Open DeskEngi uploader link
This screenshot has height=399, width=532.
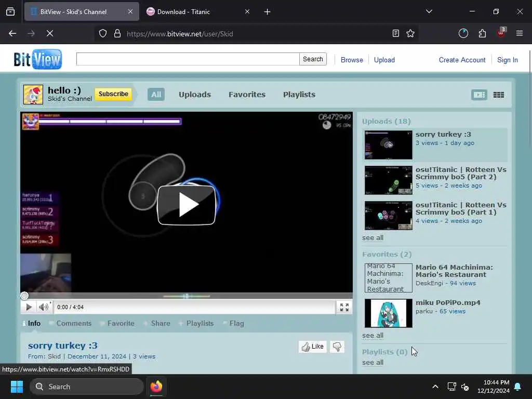tap(429, 283)
